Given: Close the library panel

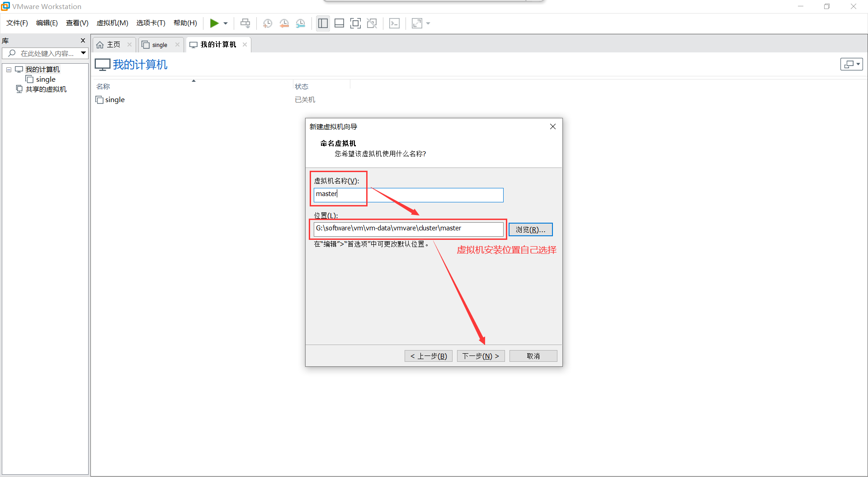Looking at the screenshot, I should click(x=83, y=41).
